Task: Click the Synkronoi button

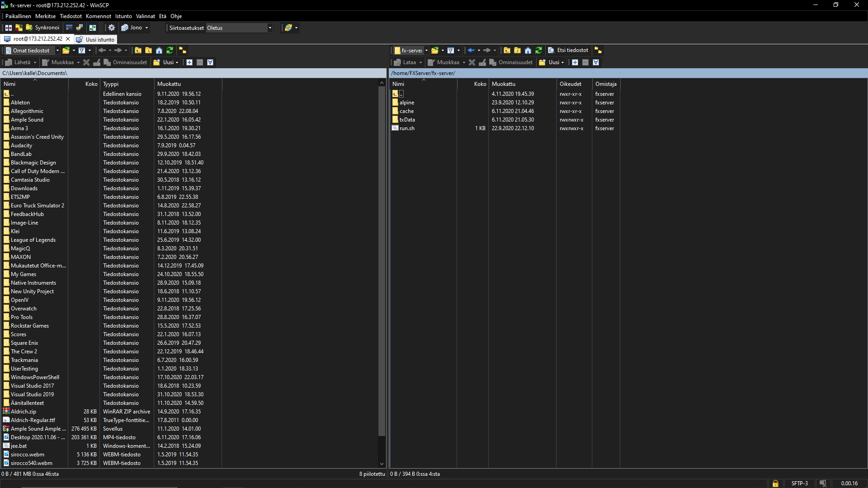Action: coord(43,28)
